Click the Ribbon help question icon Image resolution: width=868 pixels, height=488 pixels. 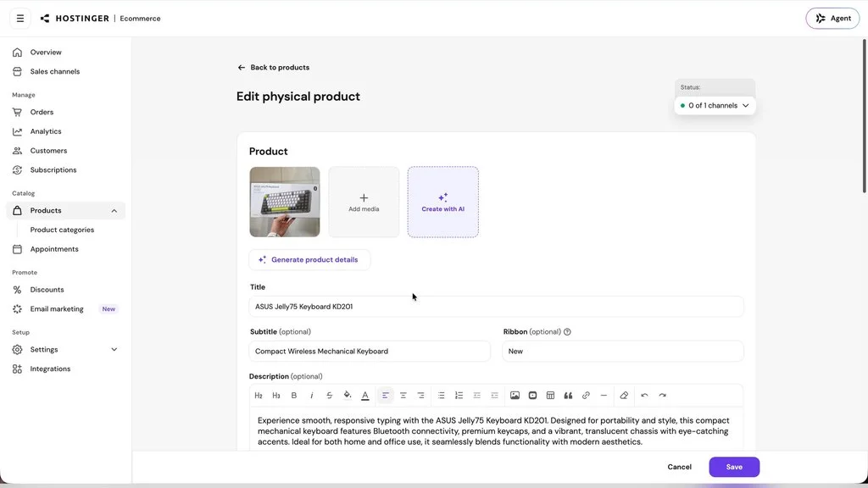click(567, 332)
